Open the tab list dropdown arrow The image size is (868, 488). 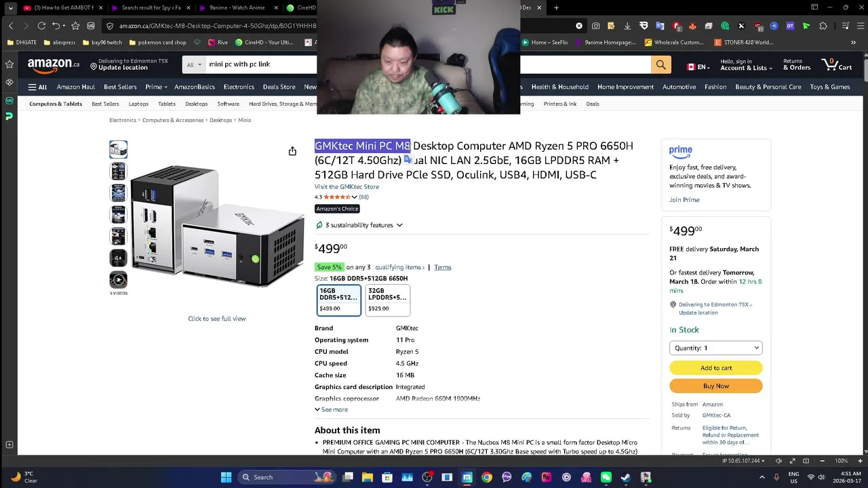point(10,8)
